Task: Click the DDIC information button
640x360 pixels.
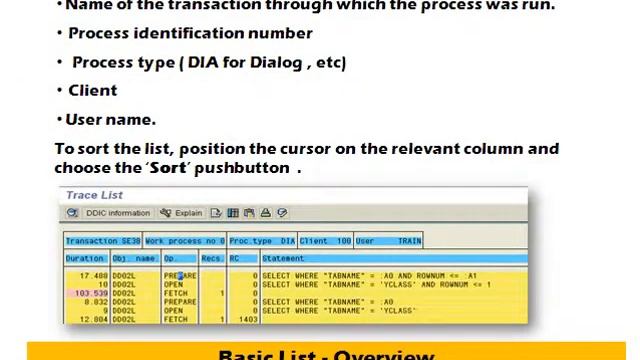Action: click(118, 213)
